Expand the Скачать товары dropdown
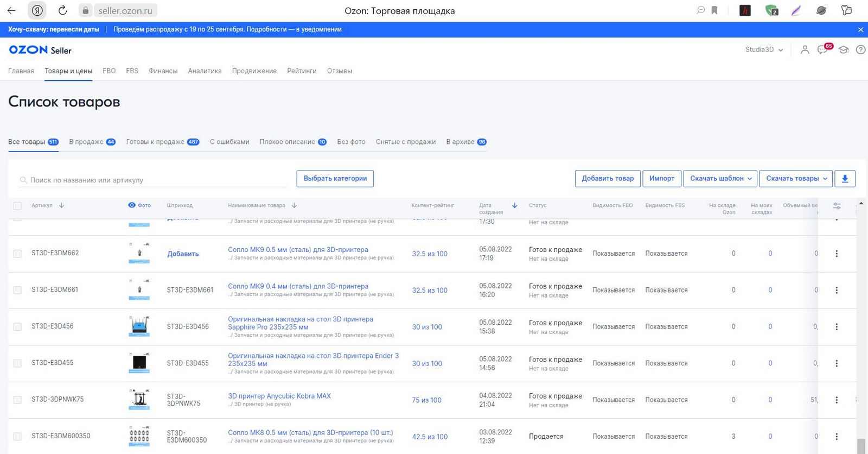868x454 pixels. [795, 179]
